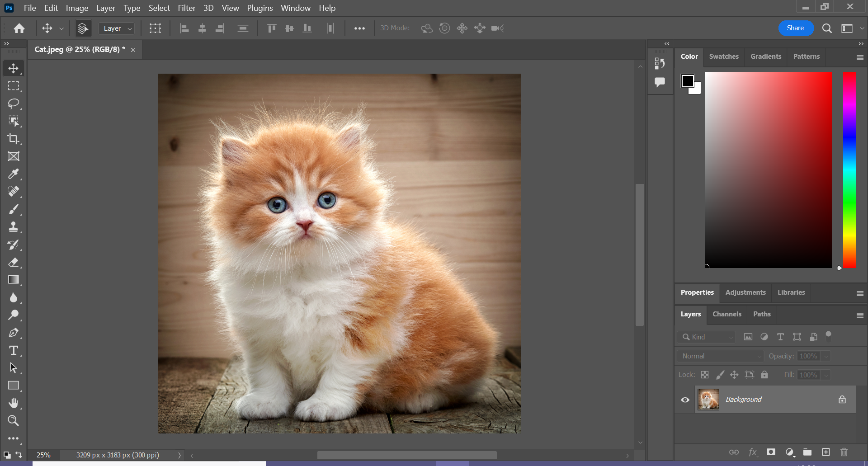Image resolution: width=868 pixels, height=466 pixels.
Task: Open the Fill slider dropdown arrow
Action: coord(826,375)
